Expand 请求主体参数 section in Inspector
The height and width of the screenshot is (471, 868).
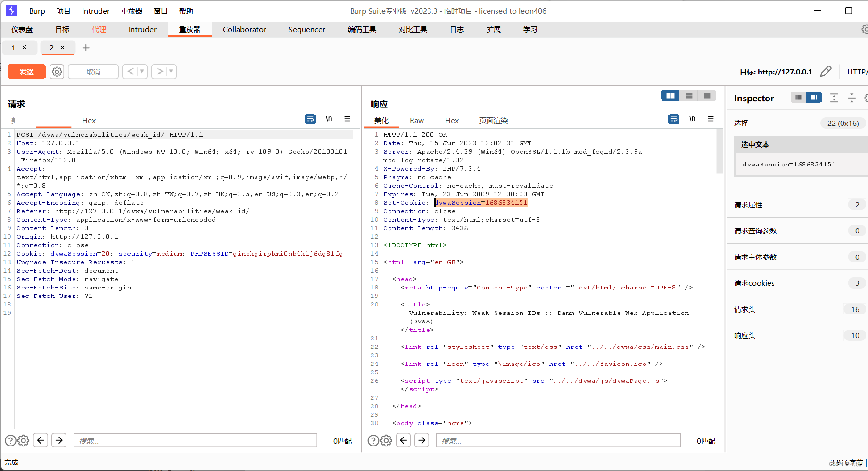[x=797, y=257]
